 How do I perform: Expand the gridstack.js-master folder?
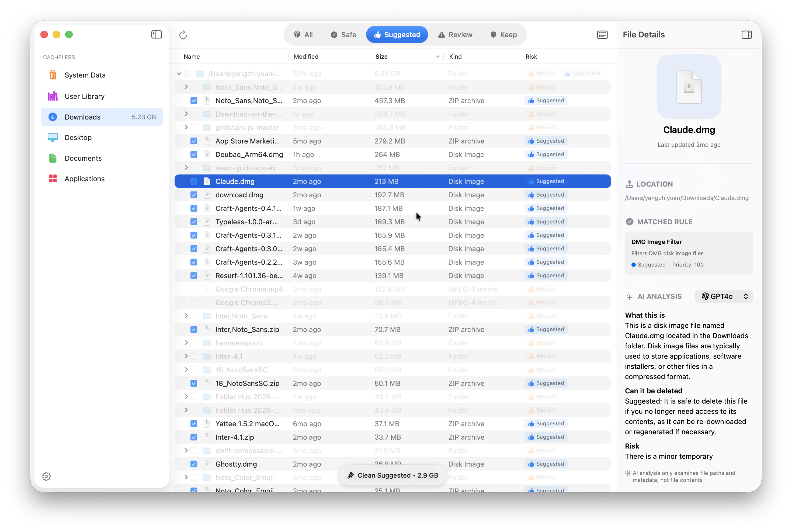[186, 128]
